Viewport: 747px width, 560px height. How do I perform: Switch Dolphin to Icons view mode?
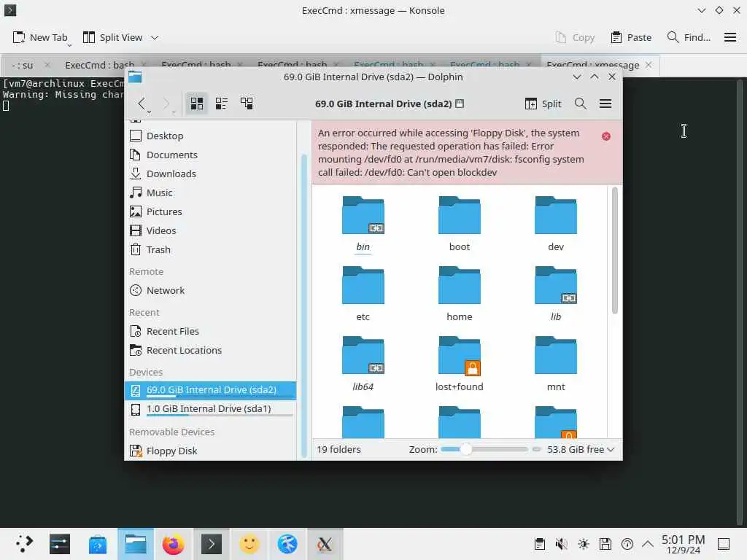tap(197, 104)
